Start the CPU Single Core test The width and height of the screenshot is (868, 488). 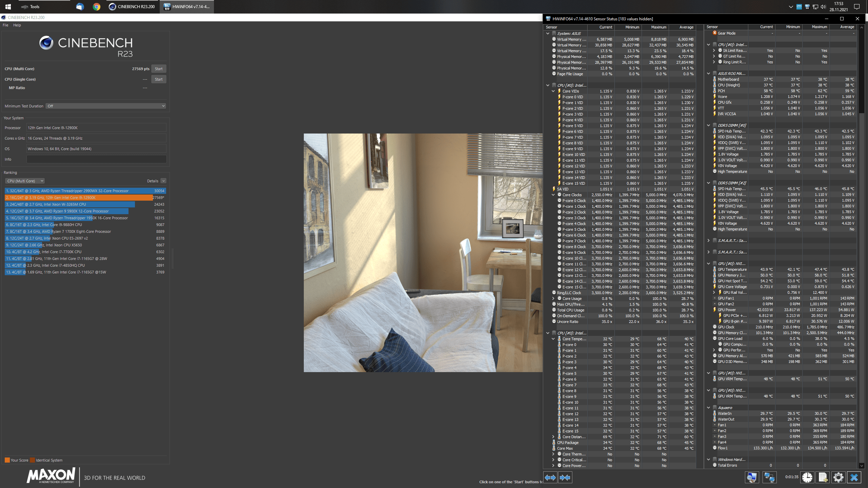click(158, 79)
